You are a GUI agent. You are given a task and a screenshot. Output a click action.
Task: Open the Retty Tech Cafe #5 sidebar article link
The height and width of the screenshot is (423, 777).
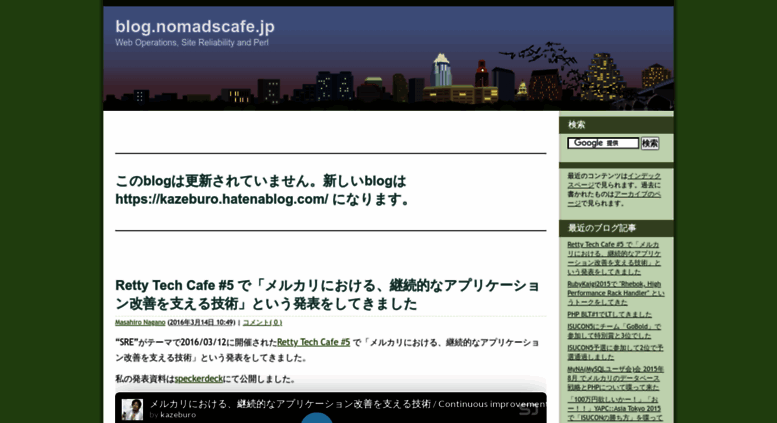coord(614,258)
